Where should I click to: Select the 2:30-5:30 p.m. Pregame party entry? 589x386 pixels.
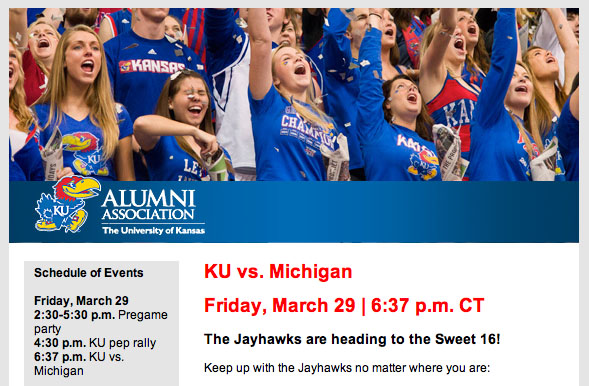click(x=101, y=322)
